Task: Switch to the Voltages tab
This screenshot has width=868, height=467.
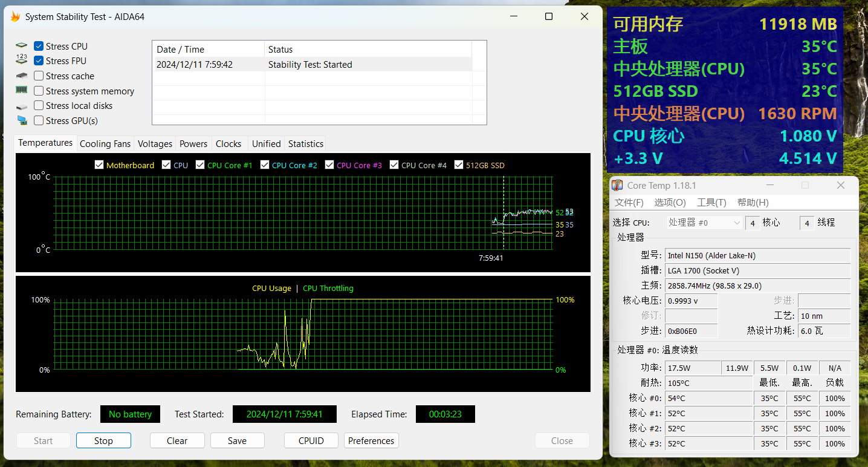Action: coord(155,144)
